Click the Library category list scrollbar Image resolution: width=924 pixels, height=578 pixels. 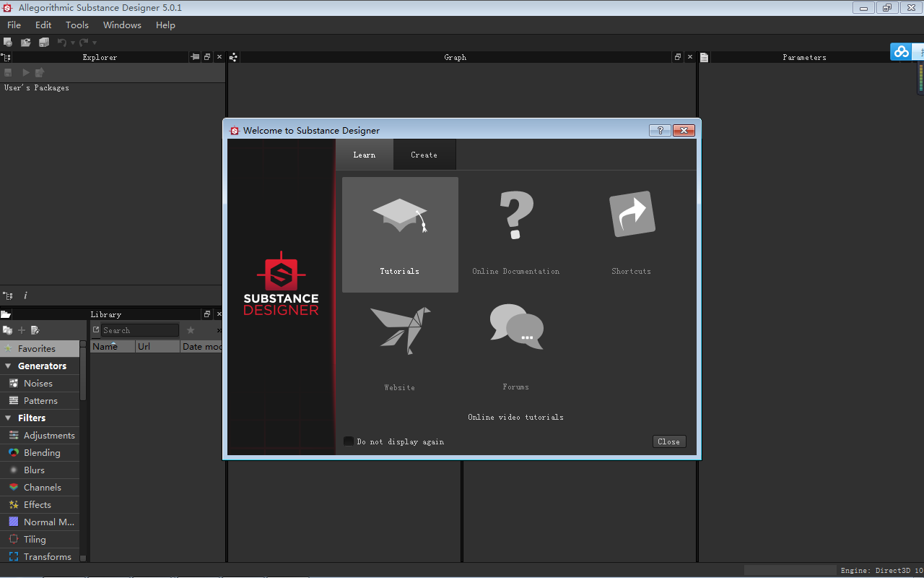pyautogui.click(x=83, y=376)
